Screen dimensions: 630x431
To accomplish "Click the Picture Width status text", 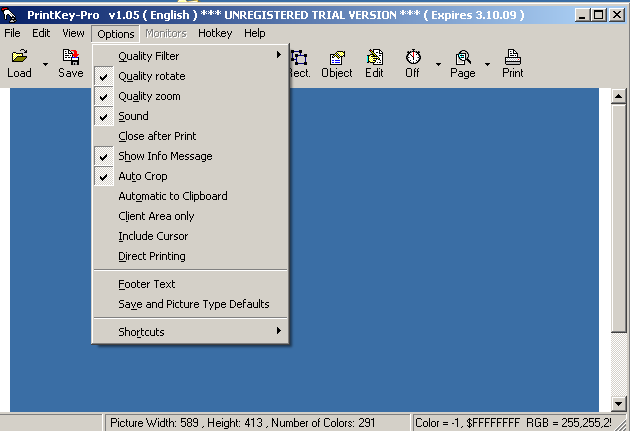I will coord(243,423).
